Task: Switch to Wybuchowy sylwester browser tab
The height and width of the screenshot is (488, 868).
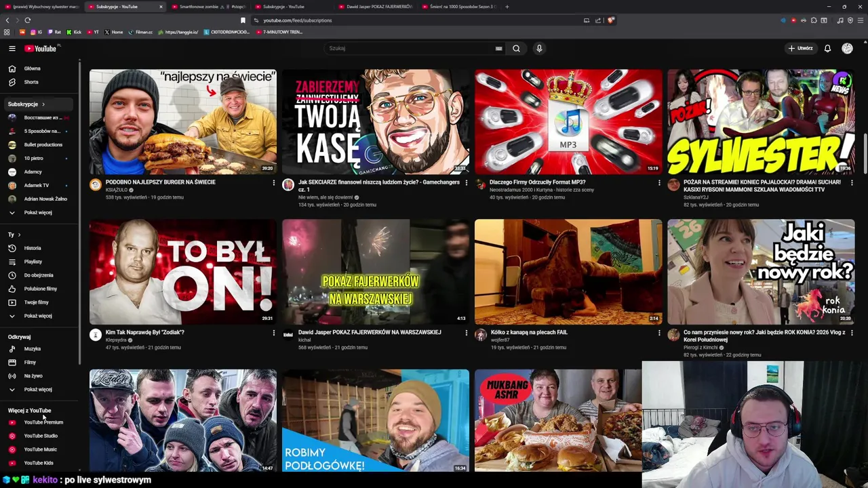Action: tap(42, 7)
